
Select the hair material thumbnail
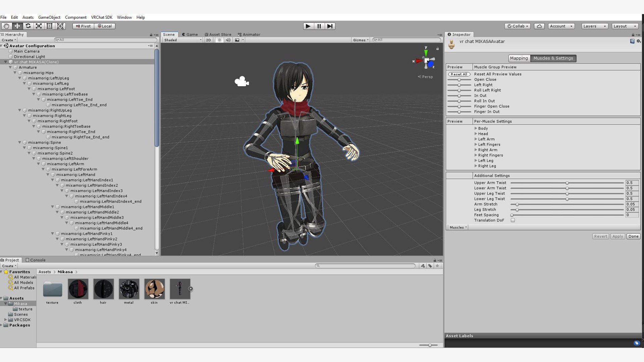pos(103,289)
